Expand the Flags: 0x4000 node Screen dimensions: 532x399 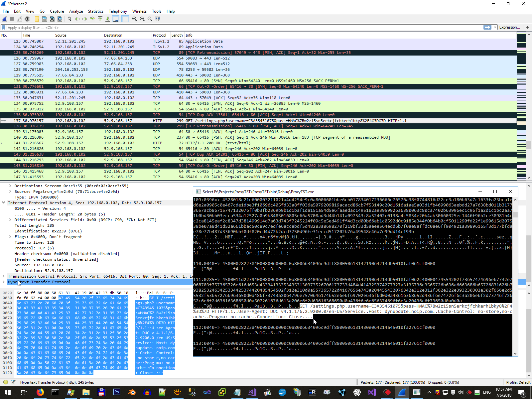(10, 237)
